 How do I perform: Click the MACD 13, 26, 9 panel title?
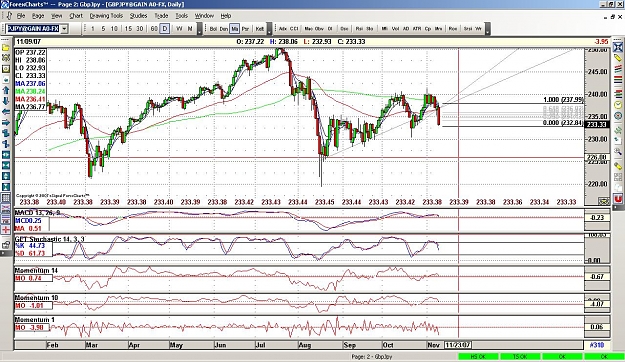[37, 213]
